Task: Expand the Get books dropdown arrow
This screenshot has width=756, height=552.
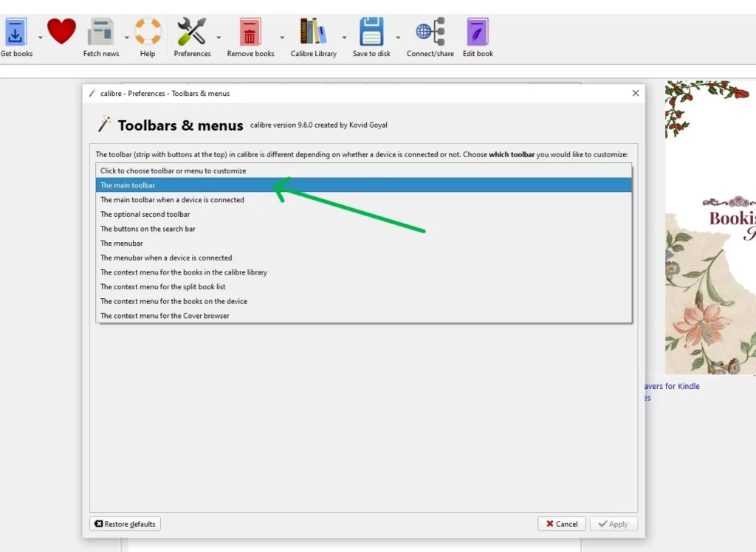Action: [x=41, y=37]
